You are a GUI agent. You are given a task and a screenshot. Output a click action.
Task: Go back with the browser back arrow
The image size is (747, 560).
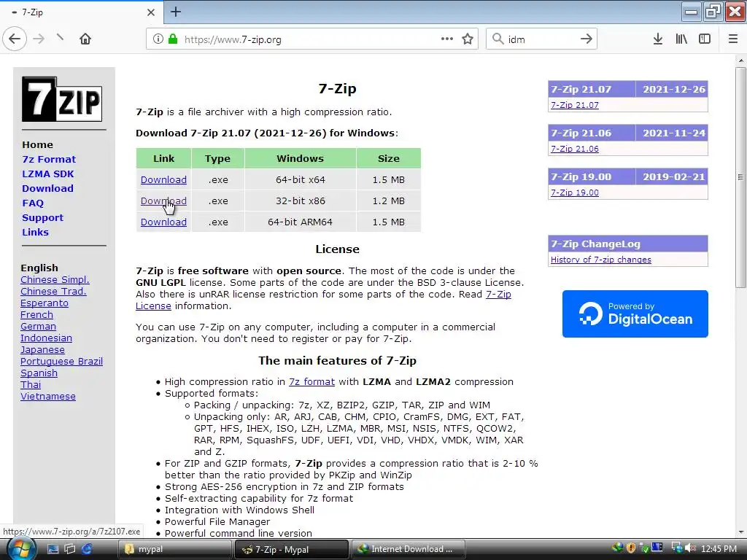pos(15,39)
